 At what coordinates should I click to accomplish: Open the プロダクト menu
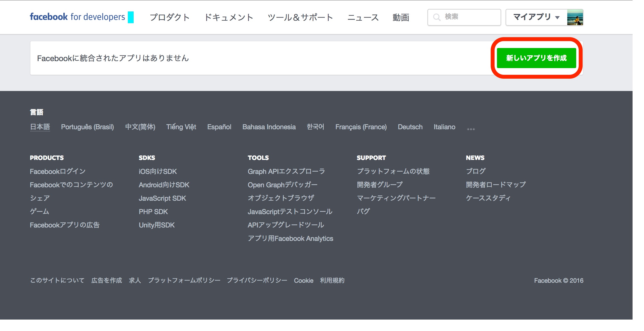pyautogui.click(x=170, y=17)
